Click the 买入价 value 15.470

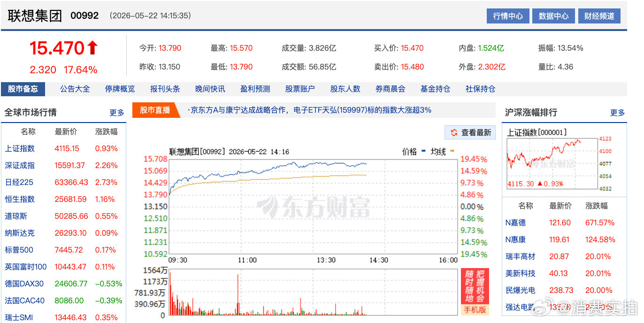click(x=412, y=48)
